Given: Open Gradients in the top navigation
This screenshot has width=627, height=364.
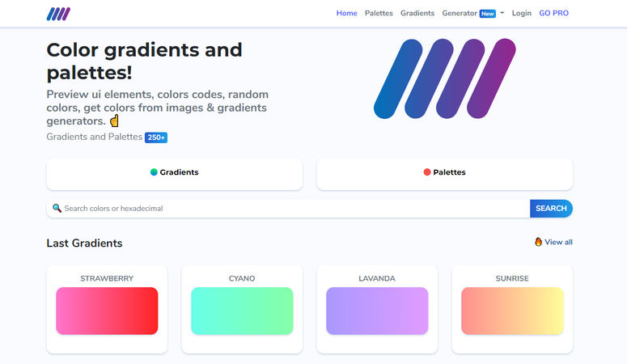Looking at the screenshot, I should pos(417,13).
